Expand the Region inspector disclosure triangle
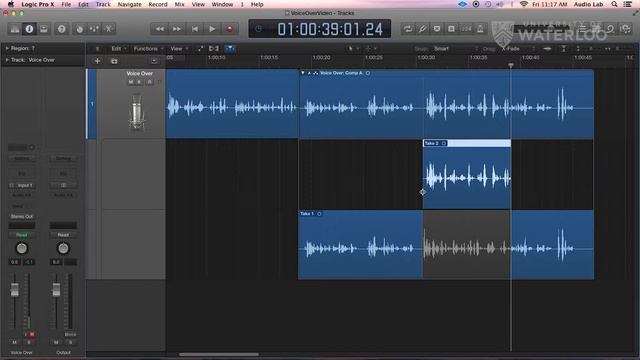Viewport: 640px width, 360px height. (x=7, y=48)
